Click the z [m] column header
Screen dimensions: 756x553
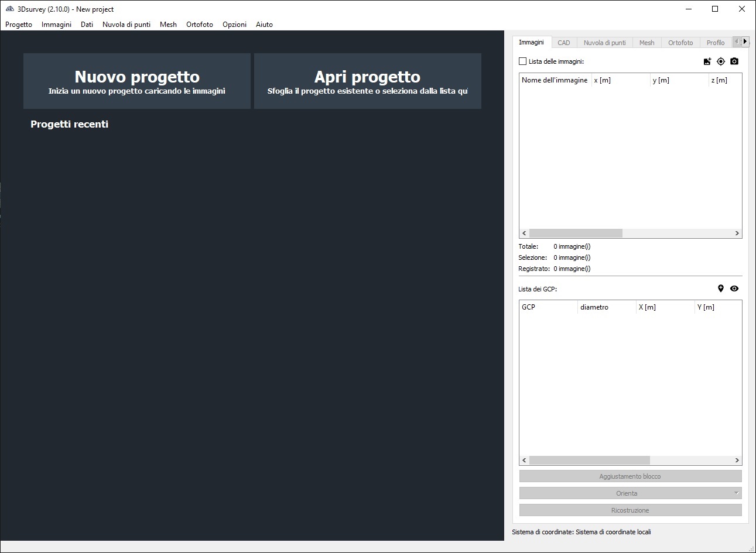[x=724, y=80]
